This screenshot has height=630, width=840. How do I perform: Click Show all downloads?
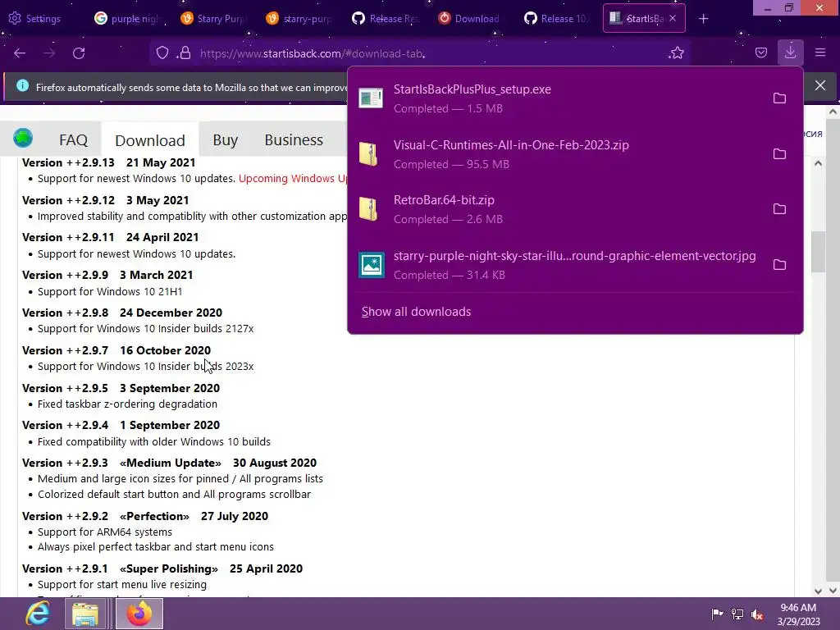[416, 312]
